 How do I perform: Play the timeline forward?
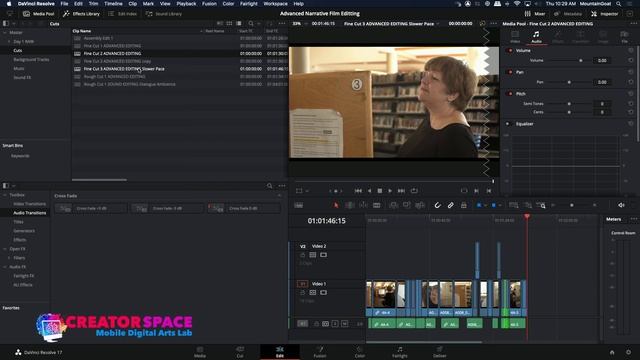pyautogui.click(x=390, y=191)
